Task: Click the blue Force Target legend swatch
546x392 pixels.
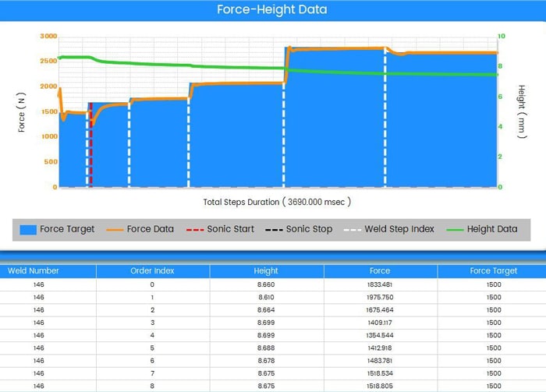Action: tap(28, 229)
